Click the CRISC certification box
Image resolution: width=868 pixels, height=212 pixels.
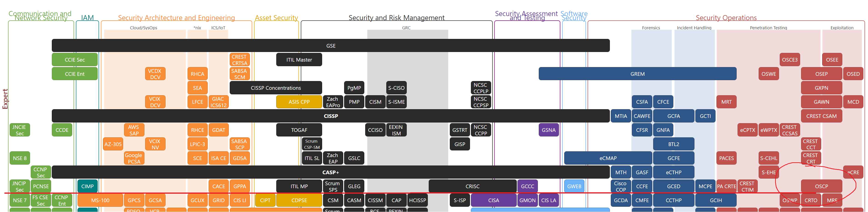[x=473, y=186]
